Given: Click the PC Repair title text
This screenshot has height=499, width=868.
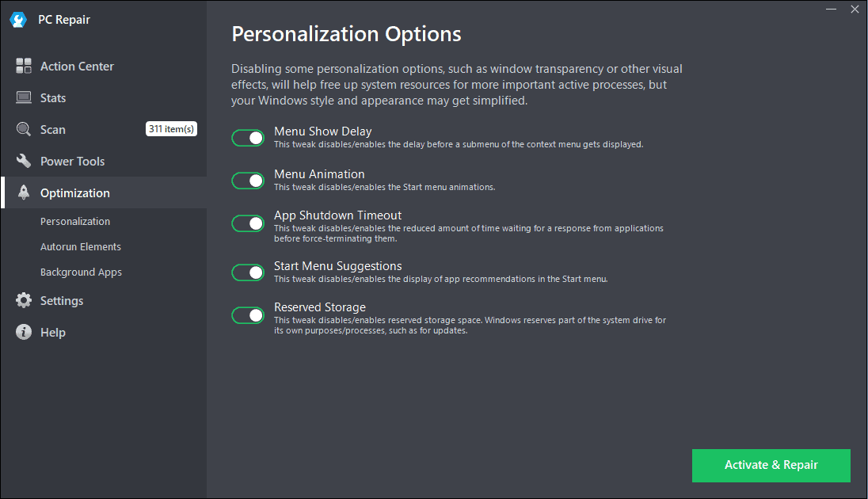Looking at the screenshot, I should [x=64, y=20].
